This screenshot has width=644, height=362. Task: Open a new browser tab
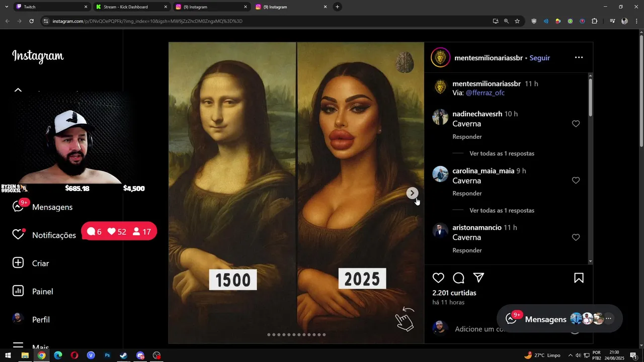coord(337,7)
